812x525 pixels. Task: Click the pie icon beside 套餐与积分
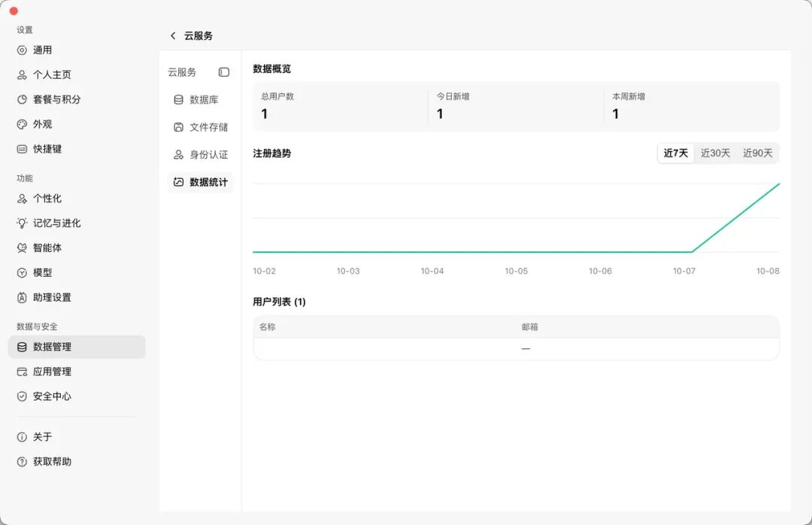coord(22,99)
